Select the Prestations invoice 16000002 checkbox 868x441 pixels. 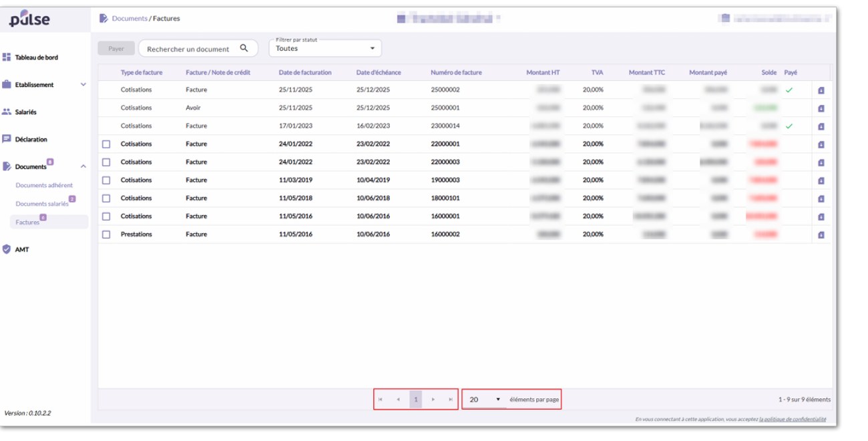(105, 235)
